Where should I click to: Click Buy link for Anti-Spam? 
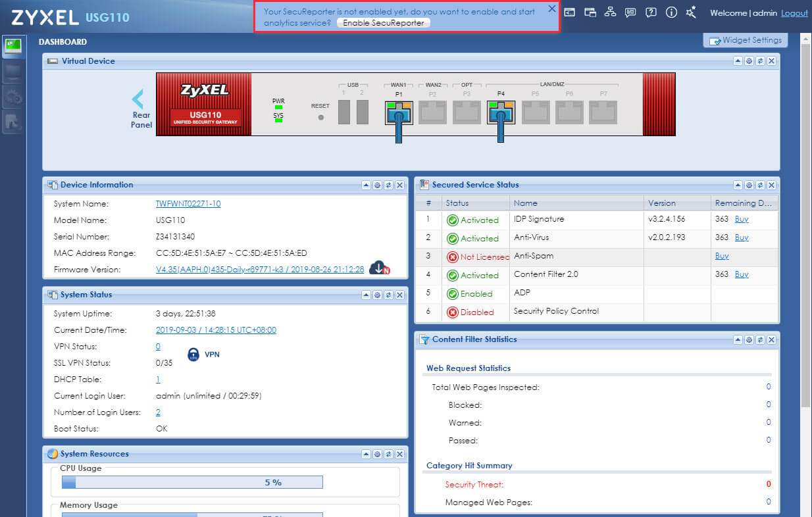click(x=722, y=256)
